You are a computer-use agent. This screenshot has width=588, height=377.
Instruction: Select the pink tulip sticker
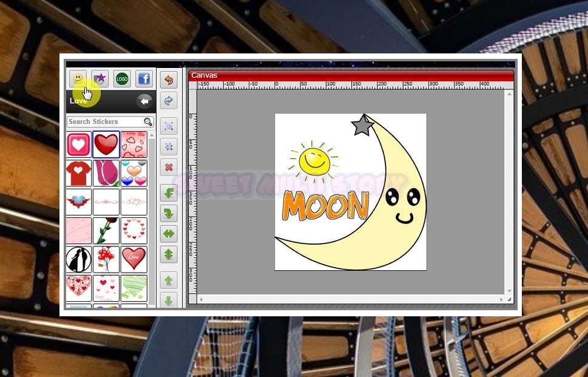click(106, 173)
